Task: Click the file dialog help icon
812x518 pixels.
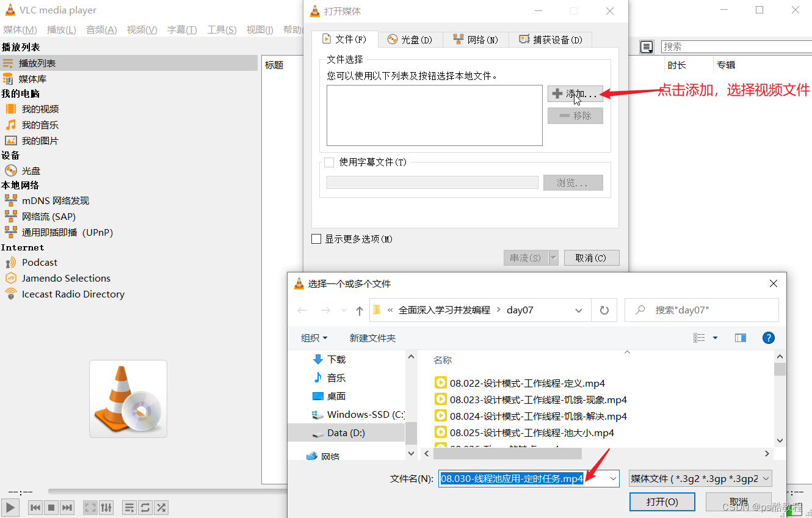Action: (769, 338)
